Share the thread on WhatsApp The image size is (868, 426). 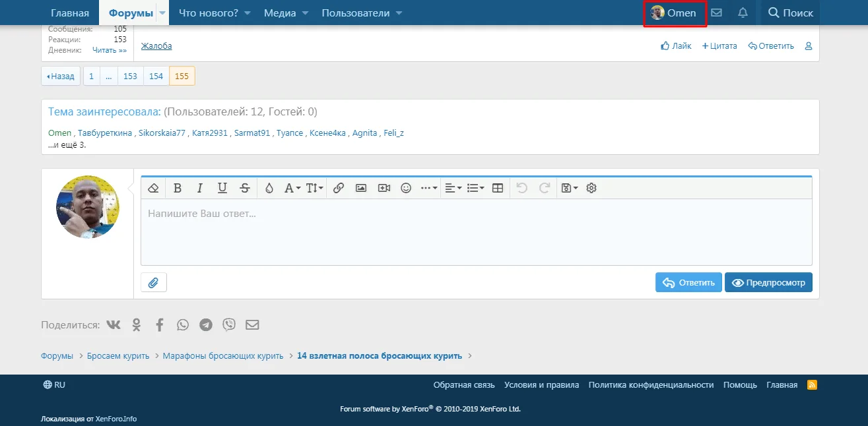(183, 324)
